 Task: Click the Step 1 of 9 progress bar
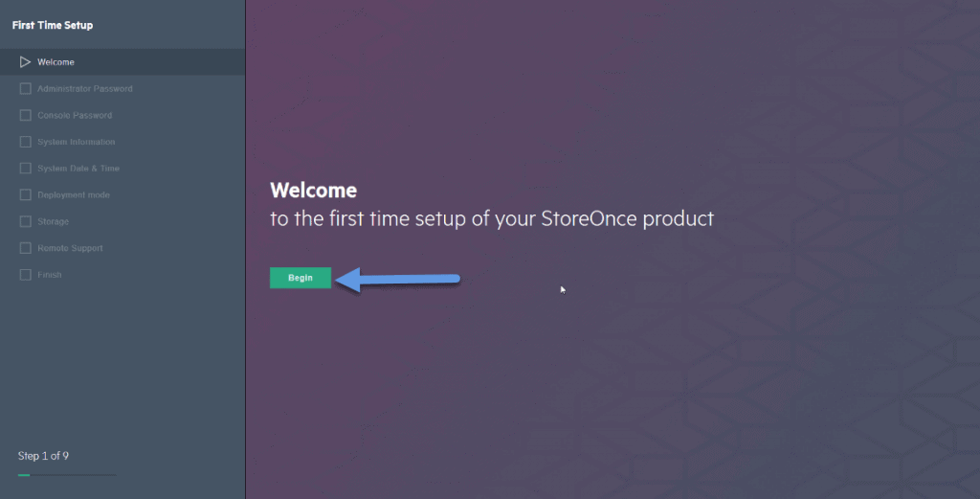pos(67,475)
